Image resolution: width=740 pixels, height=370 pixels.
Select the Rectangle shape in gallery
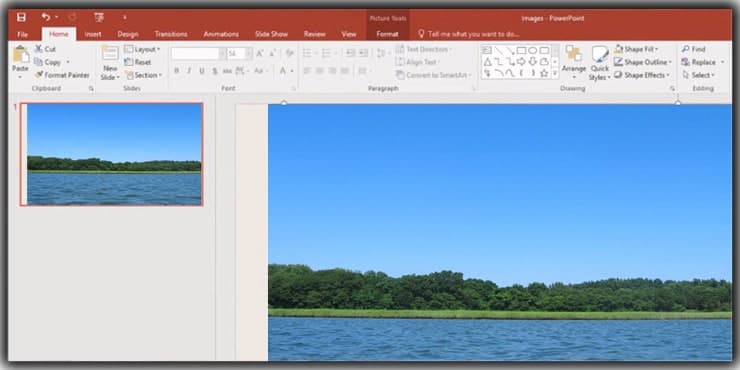521,50
